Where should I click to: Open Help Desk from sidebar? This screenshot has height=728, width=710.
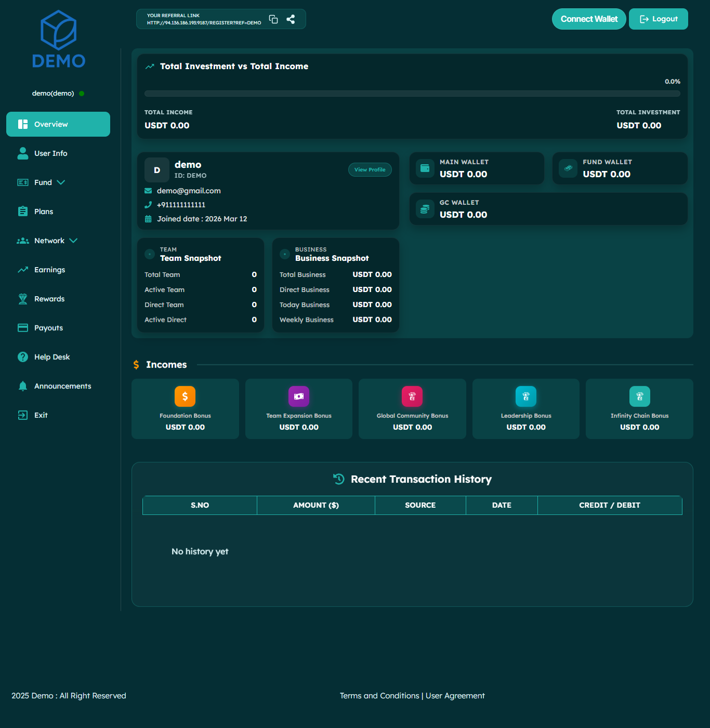click(51, 357)
